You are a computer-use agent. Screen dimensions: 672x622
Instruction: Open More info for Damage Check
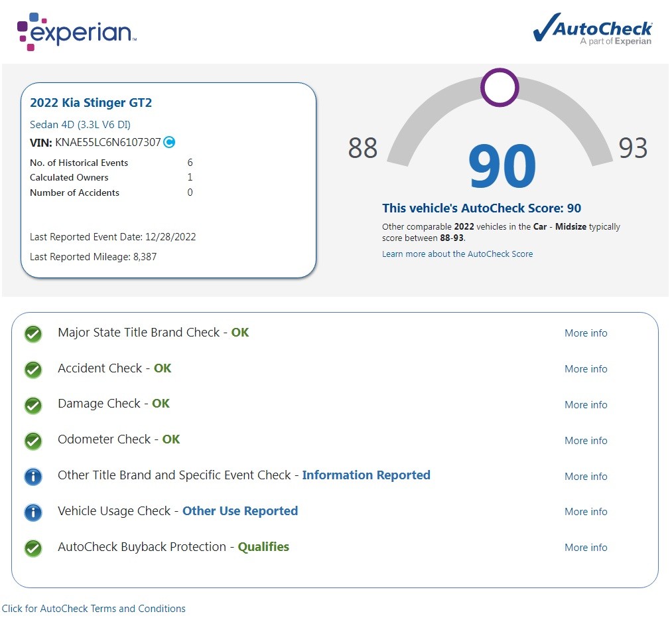[585, 405]
